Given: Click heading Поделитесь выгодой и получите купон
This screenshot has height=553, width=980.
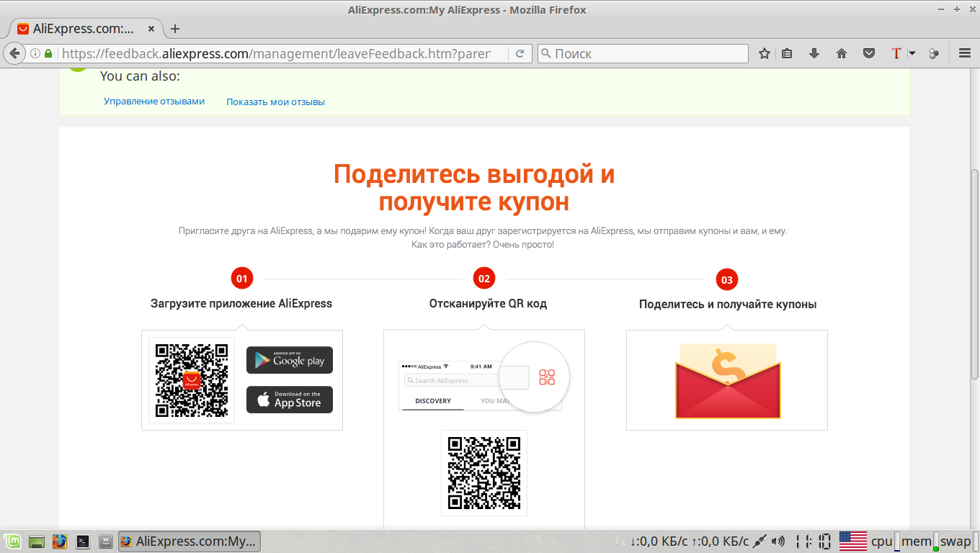Looking at the screenshot, I should 474,187.
